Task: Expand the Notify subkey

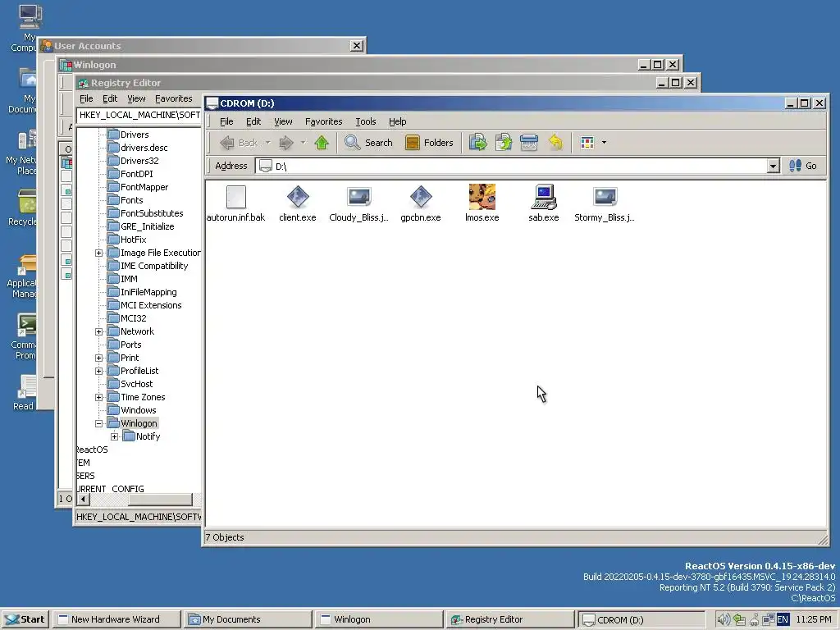Action: point(114,436)
